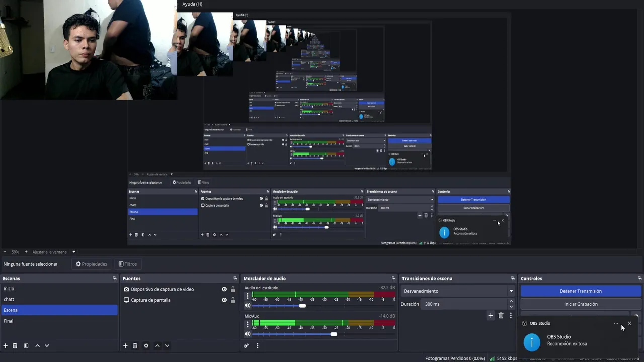The width and height of the screenshot is (644, 362).
Task: Click the Duración 300 ms field
Action: pos(464,304)
